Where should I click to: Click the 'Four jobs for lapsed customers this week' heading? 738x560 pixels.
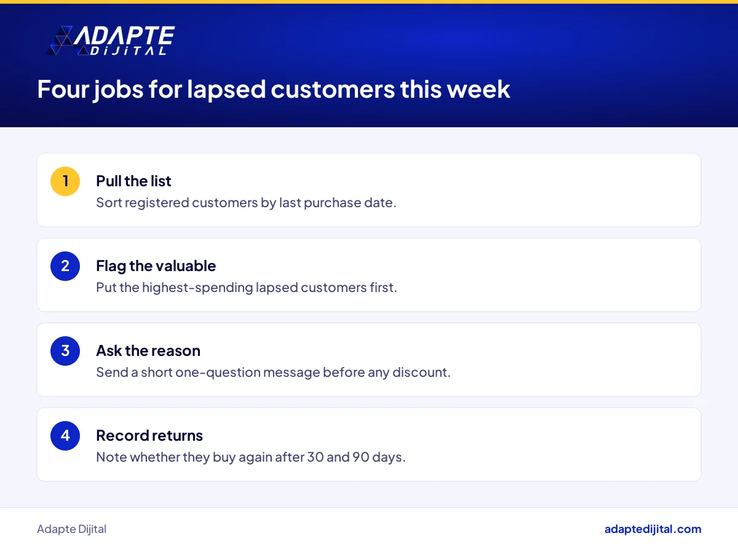274,89
